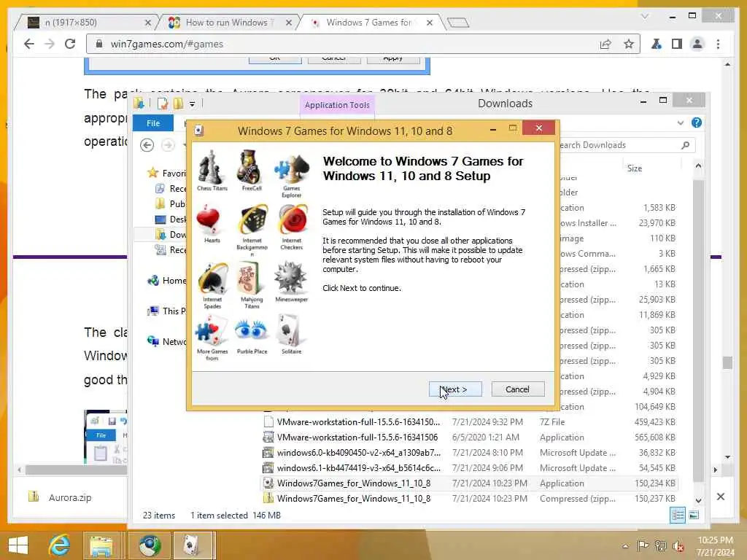Image resolution: width=747 pixels, height=560 pixels.
Task: Select Windows7Games_for_Windows_11_10_8 compressed zip
Action: pos(469,499)
